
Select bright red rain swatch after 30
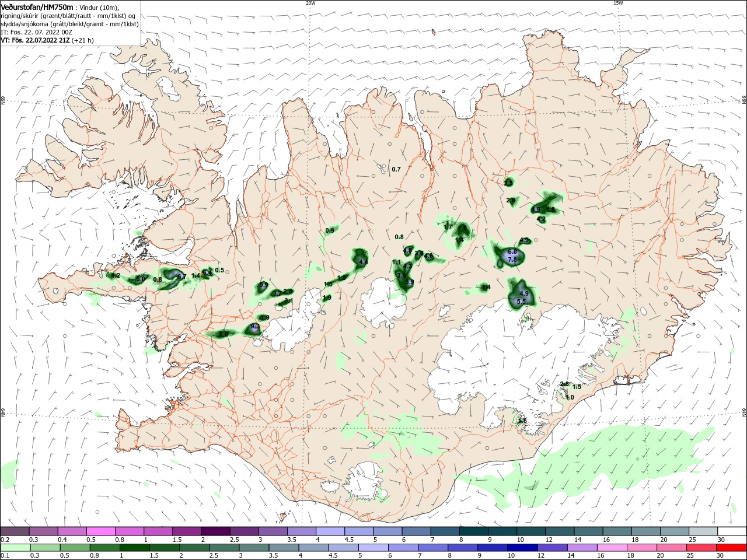point(731,548)
